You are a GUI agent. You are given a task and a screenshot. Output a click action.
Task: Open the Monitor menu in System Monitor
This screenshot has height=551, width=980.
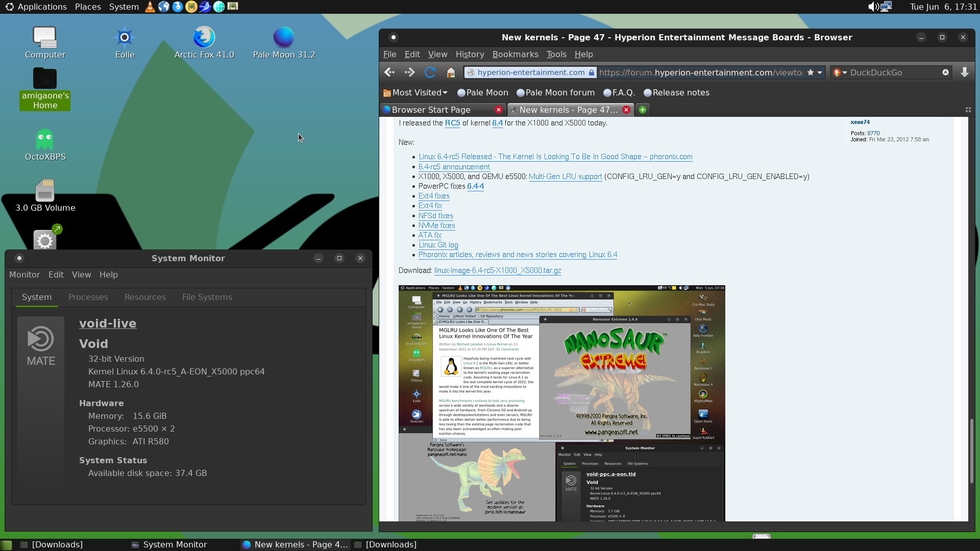point(24,274)
